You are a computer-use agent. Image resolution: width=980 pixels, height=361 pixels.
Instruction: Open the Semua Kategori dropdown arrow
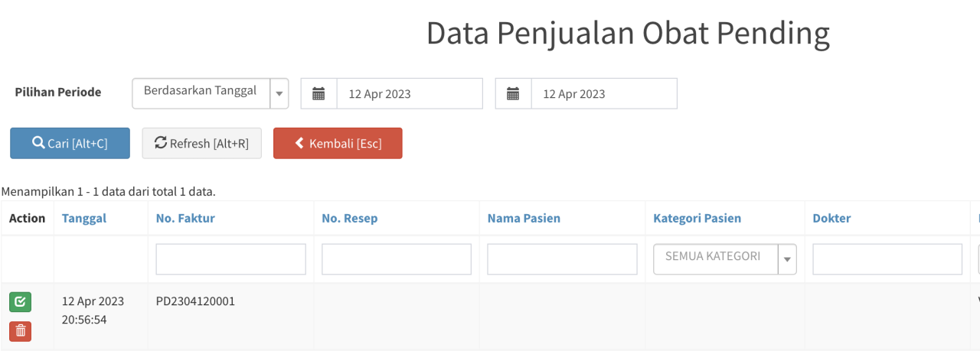click(787, 259)
